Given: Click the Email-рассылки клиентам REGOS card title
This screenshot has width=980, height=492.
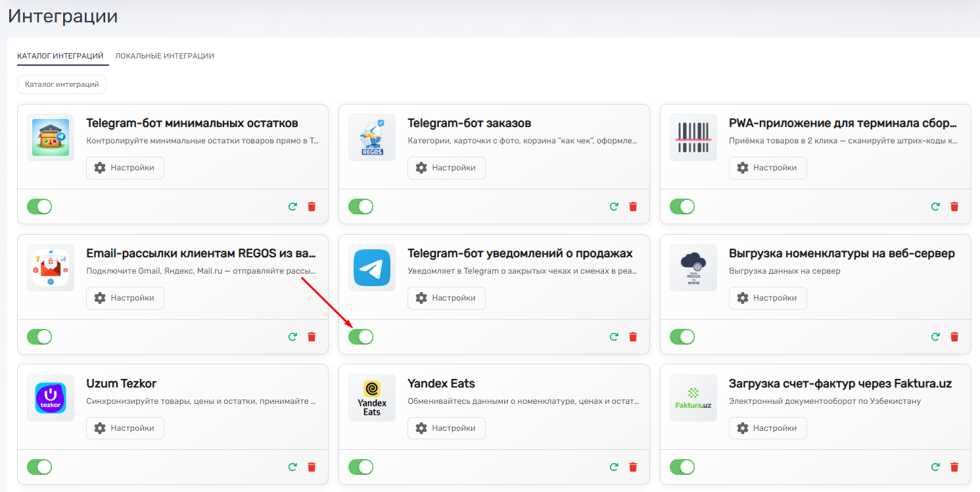Looking at the screenshot, I should [x=201, y=254].
